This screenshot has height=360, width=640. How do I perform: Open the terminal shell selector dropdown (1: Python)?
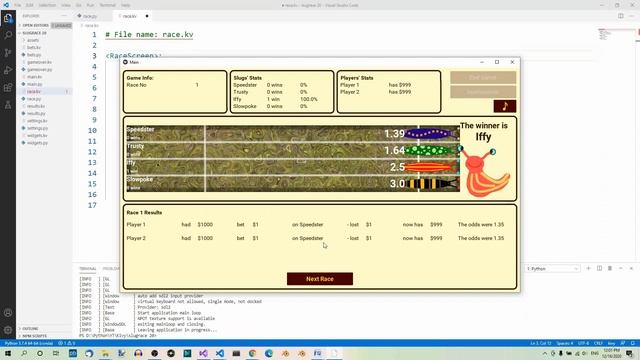552,269
